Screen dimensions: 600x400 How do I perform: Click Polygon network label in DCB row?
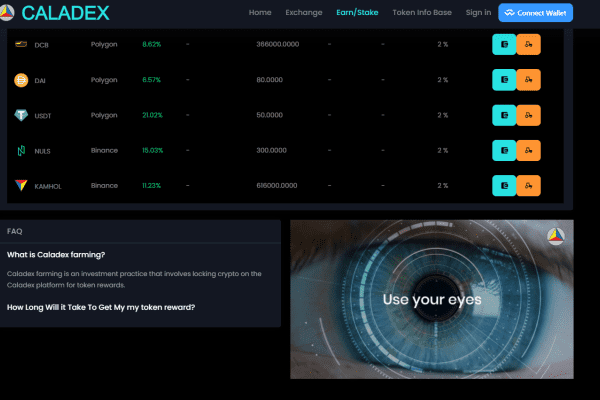[x=104, y=44]
